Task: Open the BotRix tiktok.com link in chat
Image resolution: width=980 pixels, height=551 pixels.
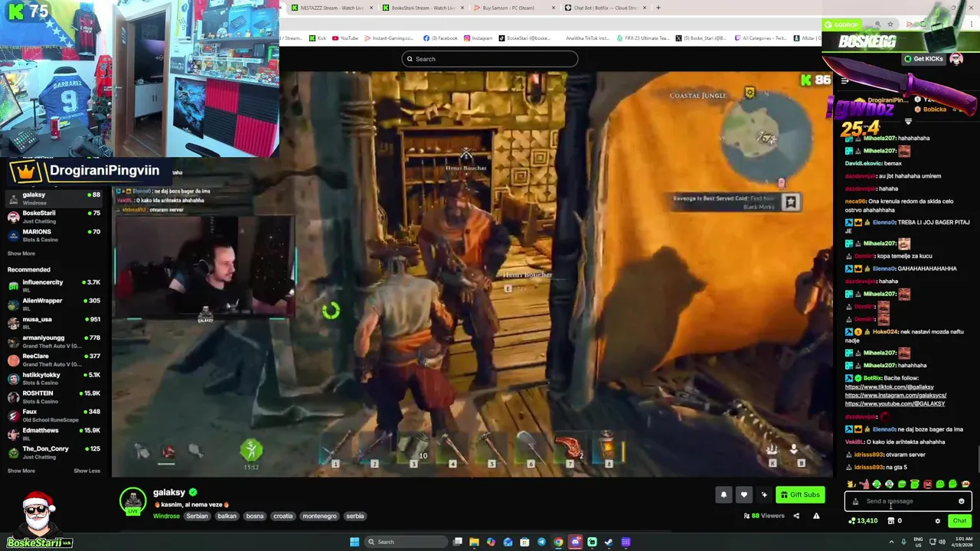Action: coord(890,387)
